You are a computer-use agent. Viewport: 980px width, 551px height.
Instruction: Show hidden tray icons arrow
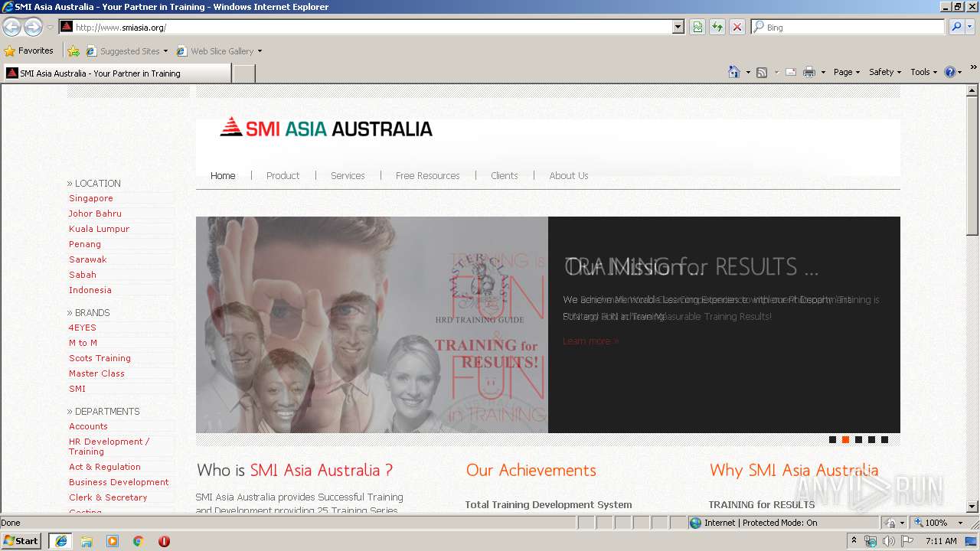coord(854,541)
